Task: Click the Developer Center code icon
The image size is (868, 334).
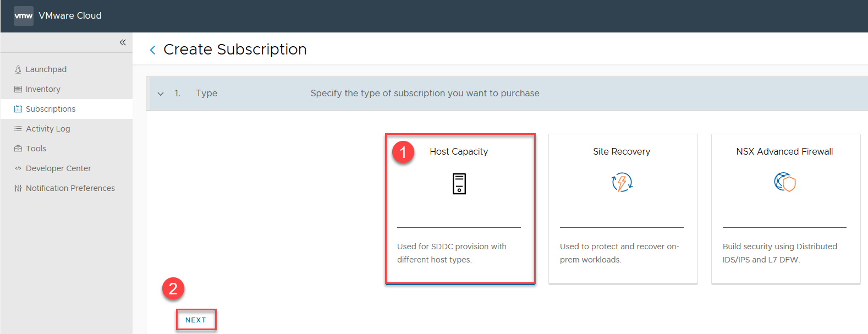Action: (x=18, y=168)
